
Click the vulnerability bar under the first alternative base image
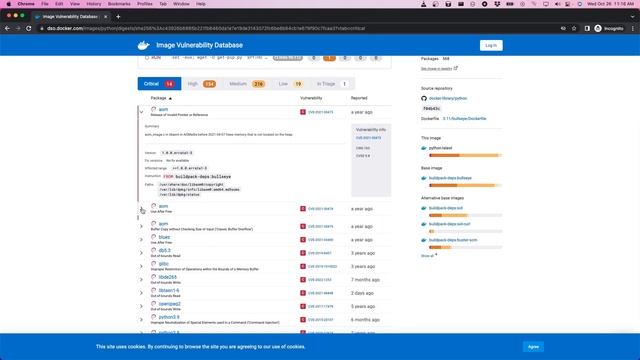[x=465, y=216]
